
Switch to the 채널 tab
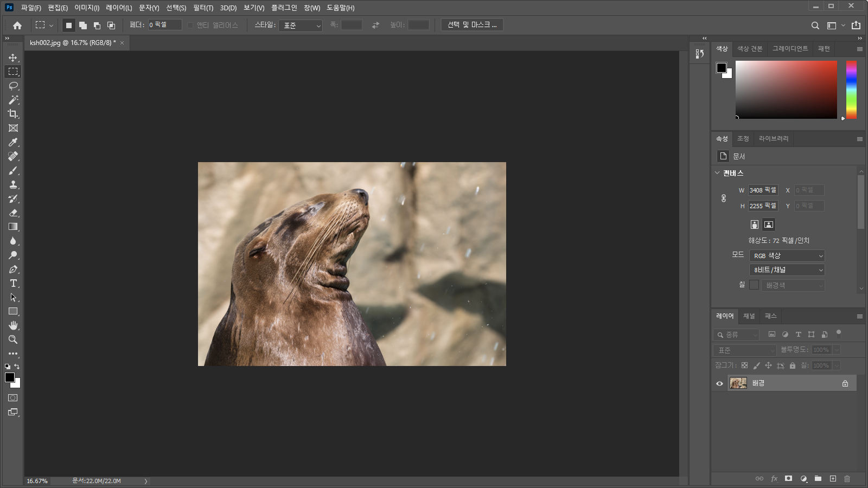click(749, 316)
